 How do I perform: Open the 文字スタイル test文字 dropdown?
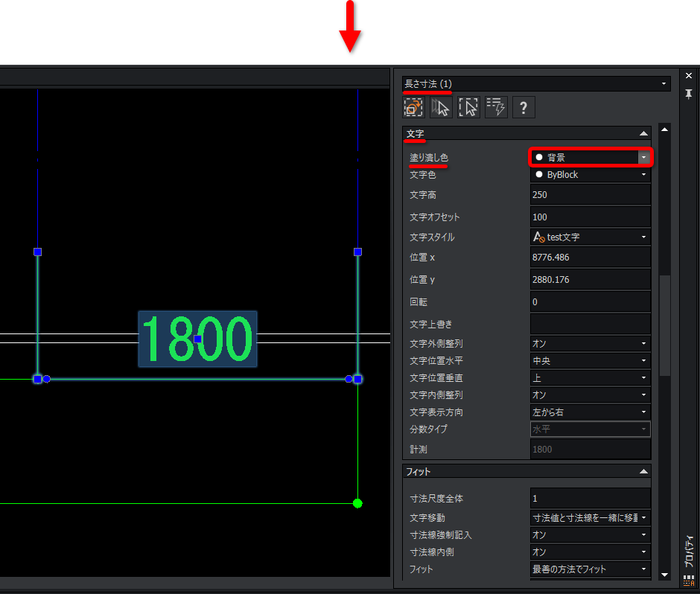tap(590, 237)
